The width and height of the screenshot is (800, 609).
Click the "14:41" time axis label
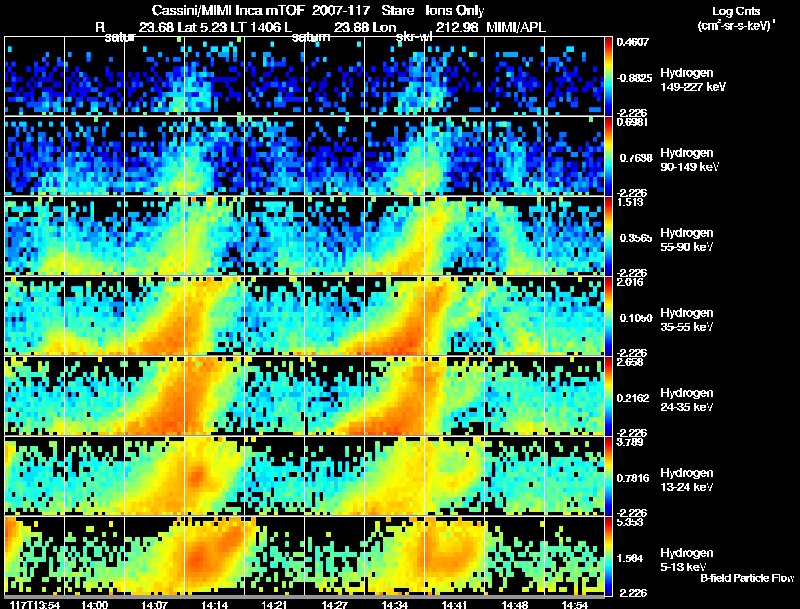click(455, 605)
